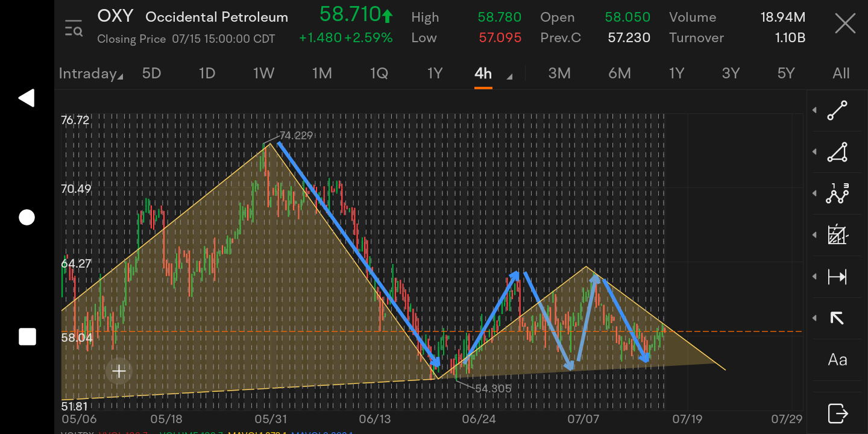Select the triangle shape drawing tool
This screenshot has width=868, height=434.
pyautogui.click(x=837, y=152)
